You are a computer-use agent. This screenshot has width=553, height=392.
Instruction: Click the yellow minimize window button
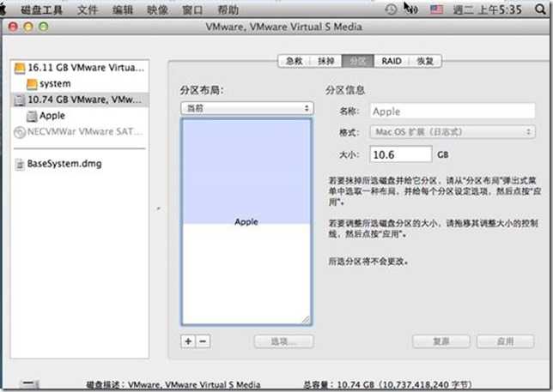[28, 27]
